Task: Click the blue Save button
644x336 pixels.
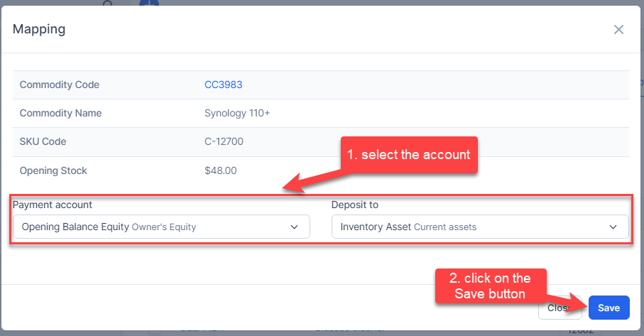Action: coord(608,308)
